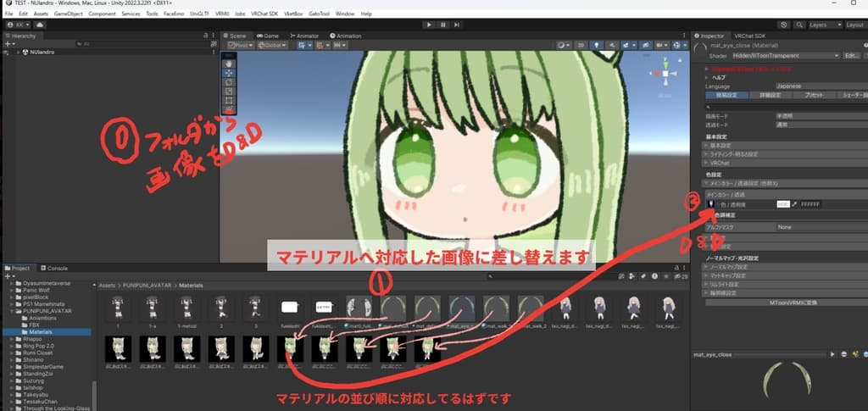
Task: Open Pivot handle position dropdown
Action: [x=240, y=46]
